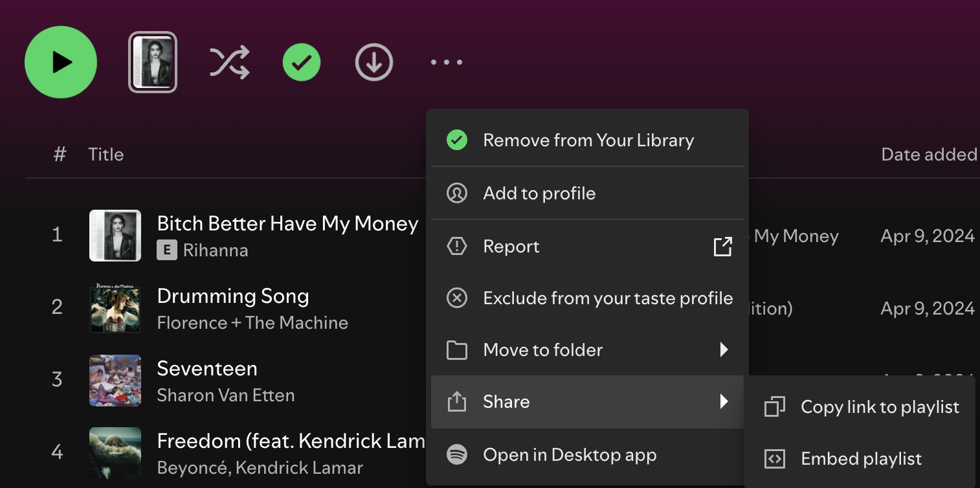Viewport: 980px width, 488px height.
Task: Click the Title column header
Action: coord(106,155)
